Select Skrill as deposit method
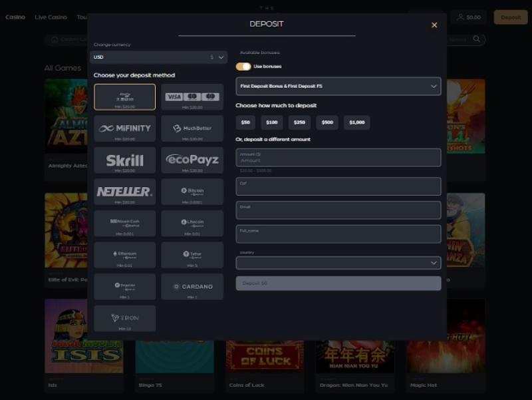This screenshot has width=532, height=400. [x=124, y=160]
